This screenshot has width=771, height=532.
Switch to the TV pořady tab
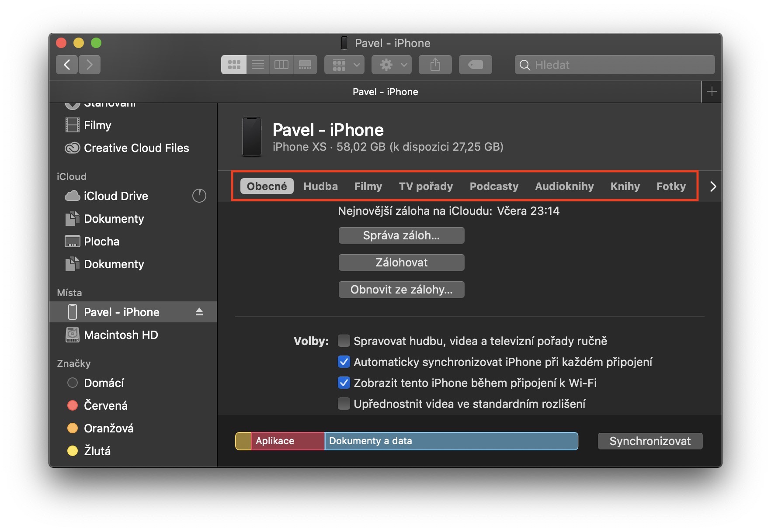[x=426, y=187]
